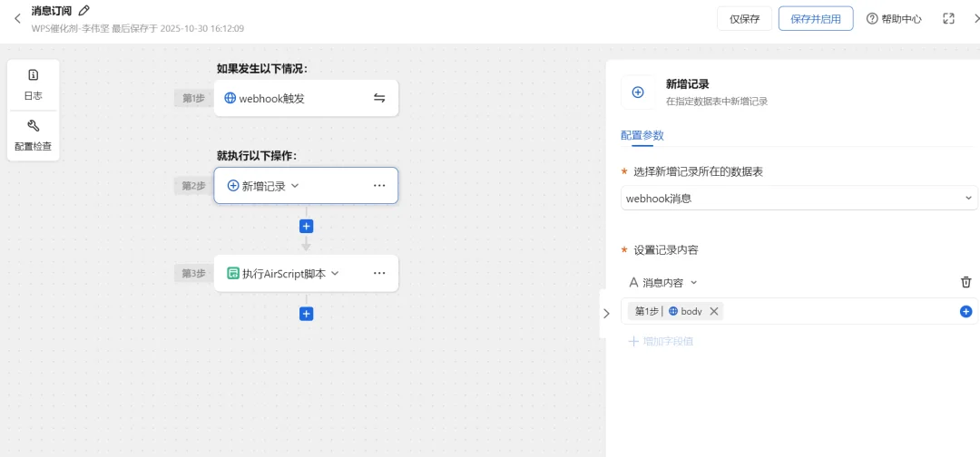This screenshot has width=980, height=457.
Task: Click inside the 消息内容 value input field
Action: point(799,311)
